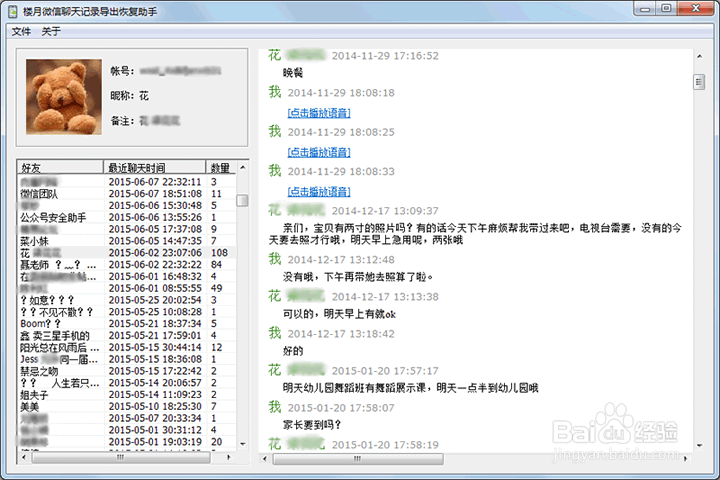Viewport: 720px width, 480px height.
Task: Click the friend list scroll right arrow
Action: [x=229, y=457]
